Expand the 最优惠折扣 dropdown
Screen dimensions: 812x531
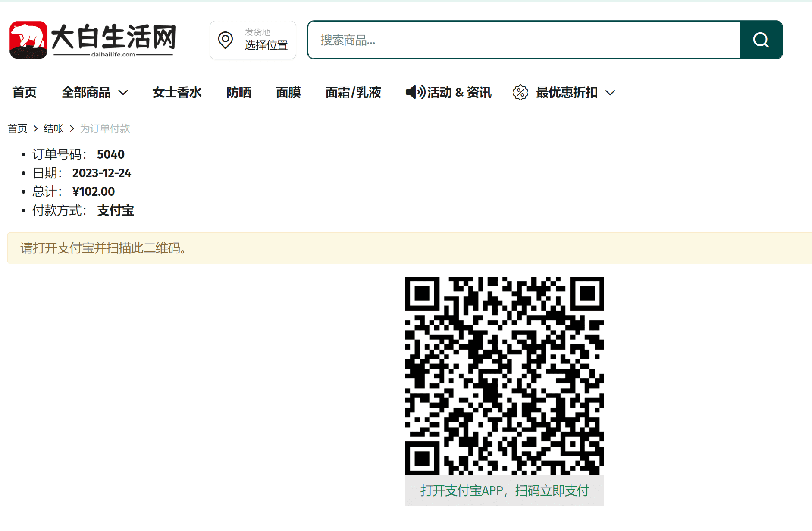click(566, 92)
